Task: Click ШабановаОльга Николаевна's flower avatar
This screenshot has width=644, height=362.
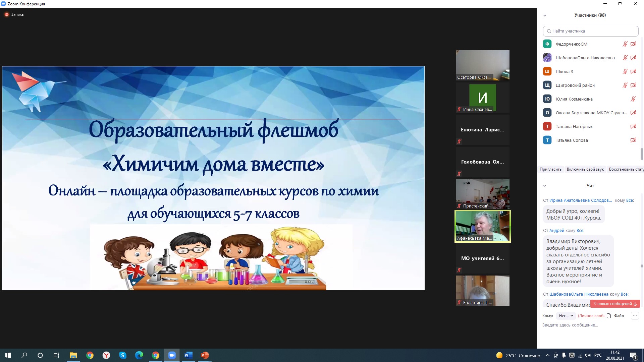Action: [547, 58]
